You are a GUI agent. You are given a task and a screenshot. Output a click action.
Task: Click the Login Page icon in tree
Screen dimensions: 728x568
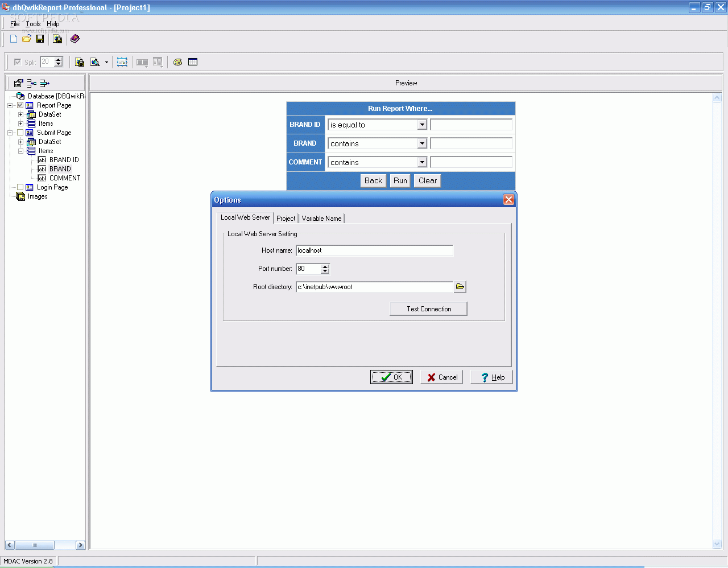click(30, 187)
